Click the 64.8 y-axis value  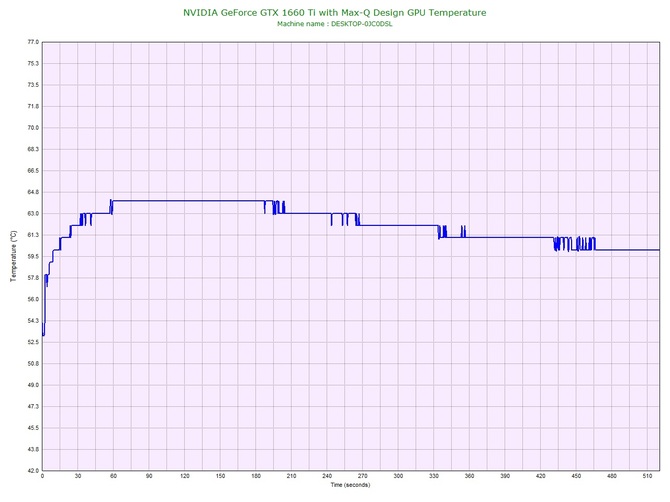point(33,192)
